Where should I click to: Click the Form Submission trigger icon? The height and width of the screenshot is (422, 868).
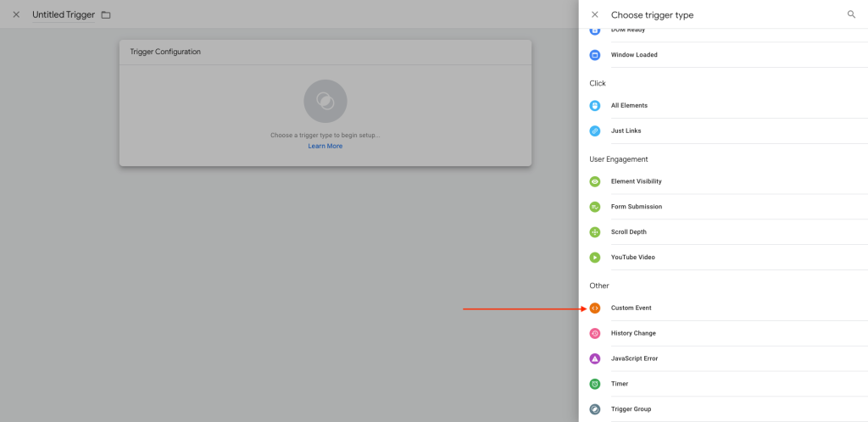(594, 207)
